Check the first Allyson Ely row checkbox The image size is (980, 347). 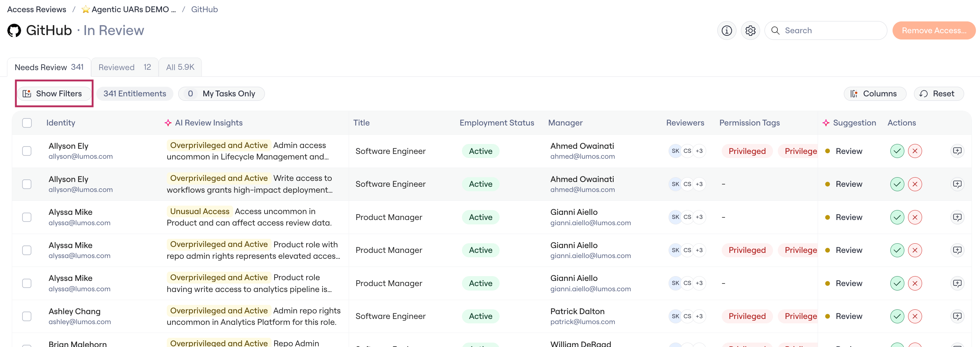(27, 151)
